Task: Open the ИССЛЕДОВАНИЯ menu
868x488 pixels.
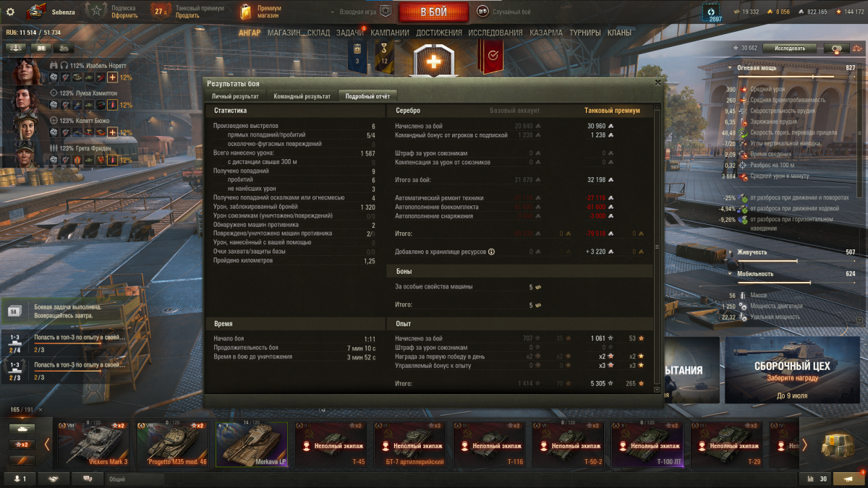Action: click(495, 33)
